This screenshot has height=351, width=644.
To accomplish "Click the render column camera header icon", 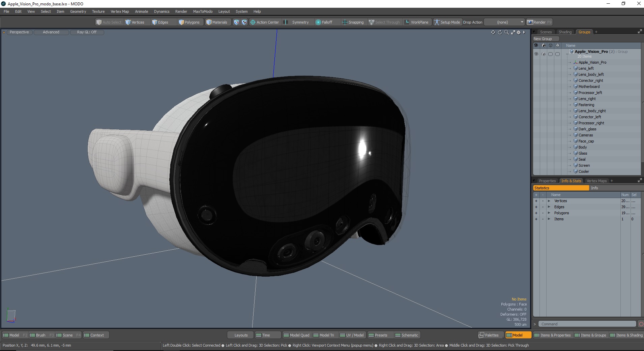I will pos(544,45).
